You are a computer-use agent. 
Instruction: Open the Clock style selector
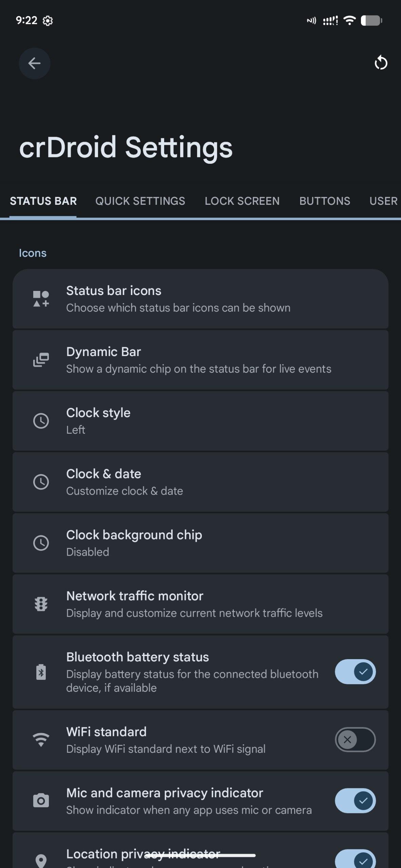coord(200,421)
